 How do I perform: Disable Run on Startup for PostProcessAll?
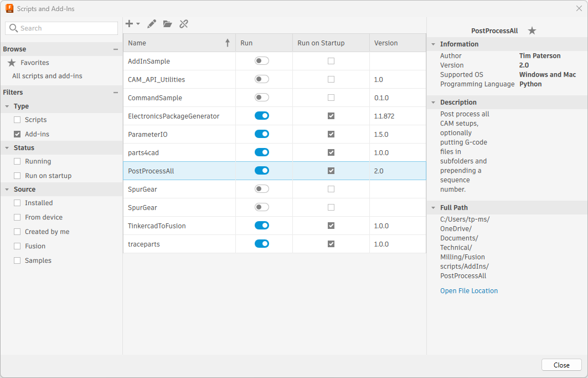331,171
